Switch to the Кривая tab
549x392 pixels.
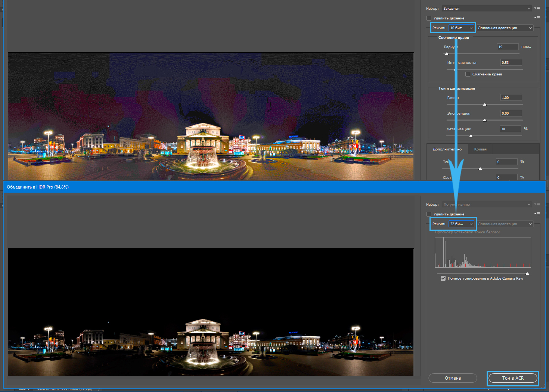(480, 149)
